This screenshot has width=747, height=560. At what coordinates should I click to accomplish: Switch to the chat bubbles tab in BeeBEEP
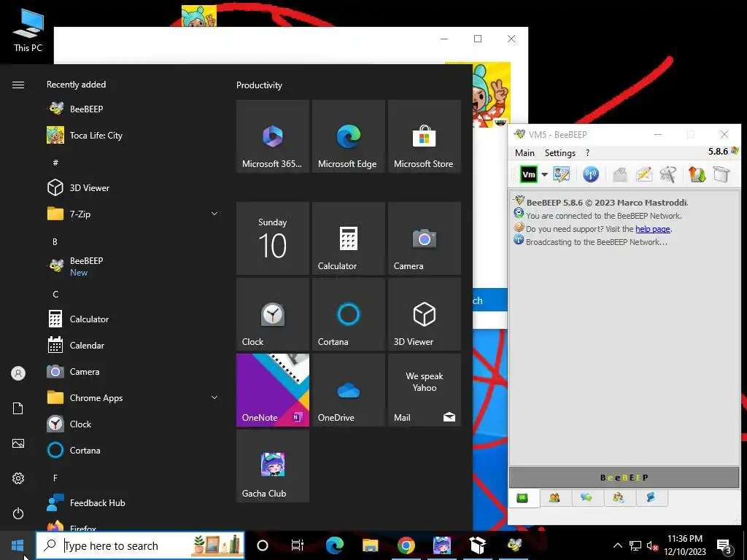(587, 498)
